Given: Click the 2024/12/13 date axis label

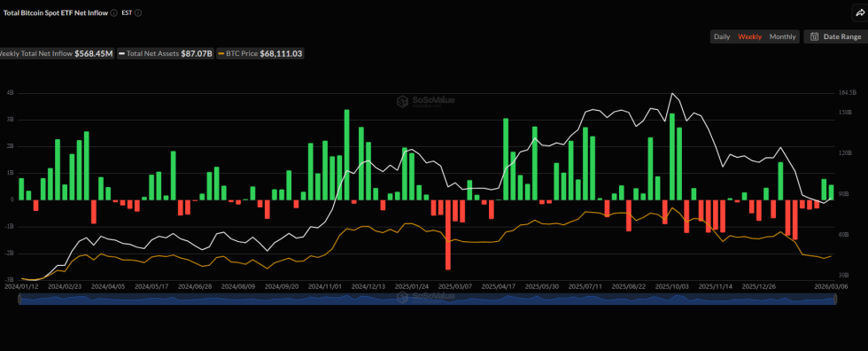Looking at the screenshot, I should coord(368,287).
